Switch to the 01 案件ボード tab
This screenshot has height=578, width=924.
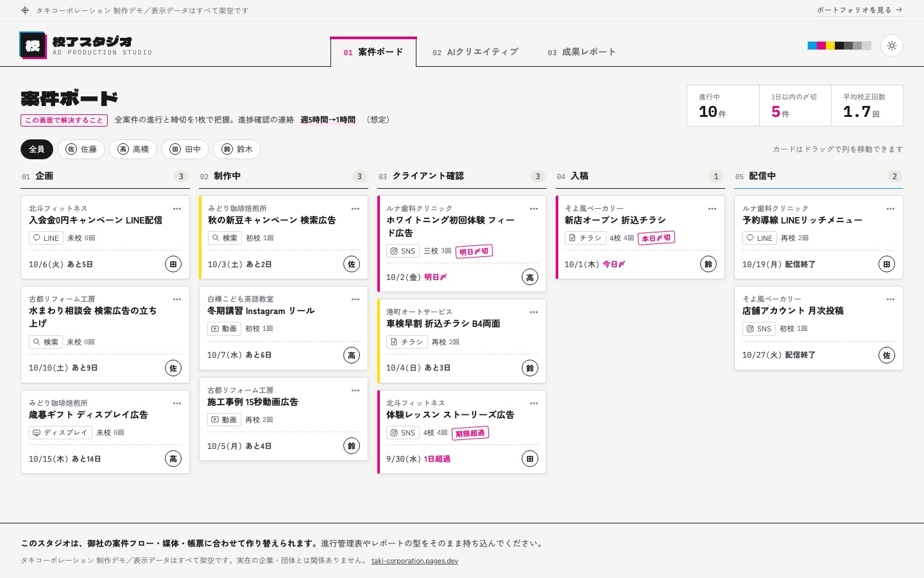point(373,52)
